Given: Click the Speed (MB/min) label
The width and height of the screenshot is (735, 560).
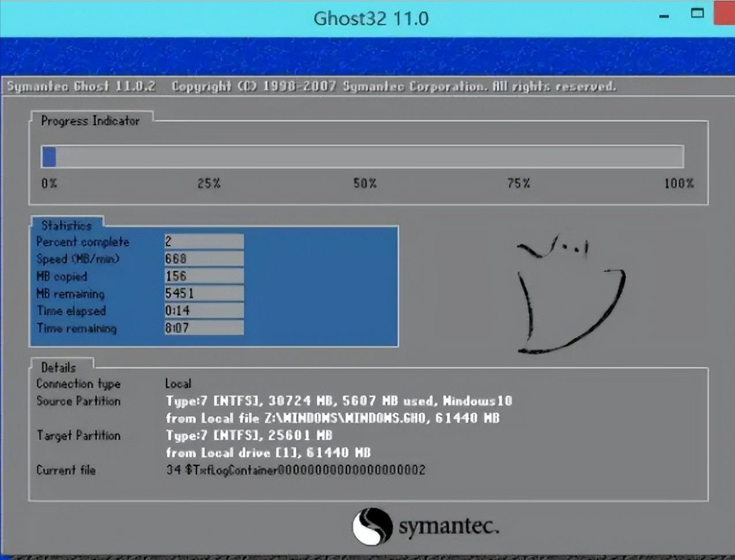Looking at the screenshot, I should click(78, 259).
